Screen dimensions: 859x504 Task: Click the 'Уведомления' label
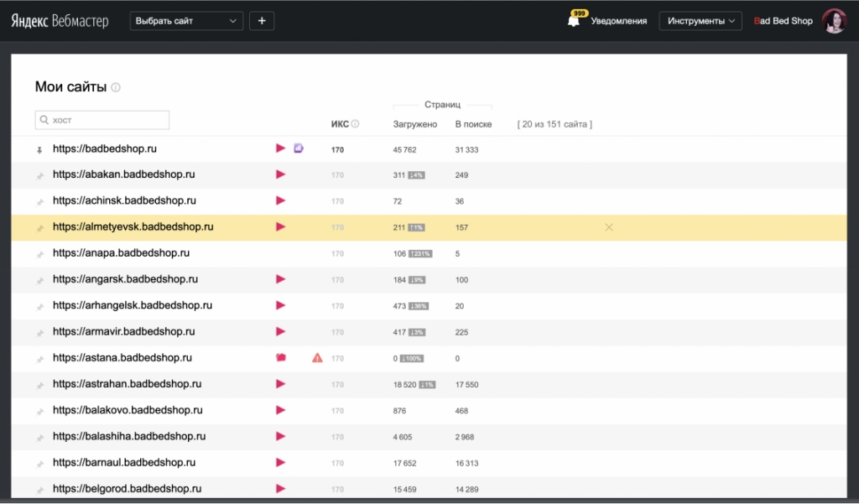[618, 21]
